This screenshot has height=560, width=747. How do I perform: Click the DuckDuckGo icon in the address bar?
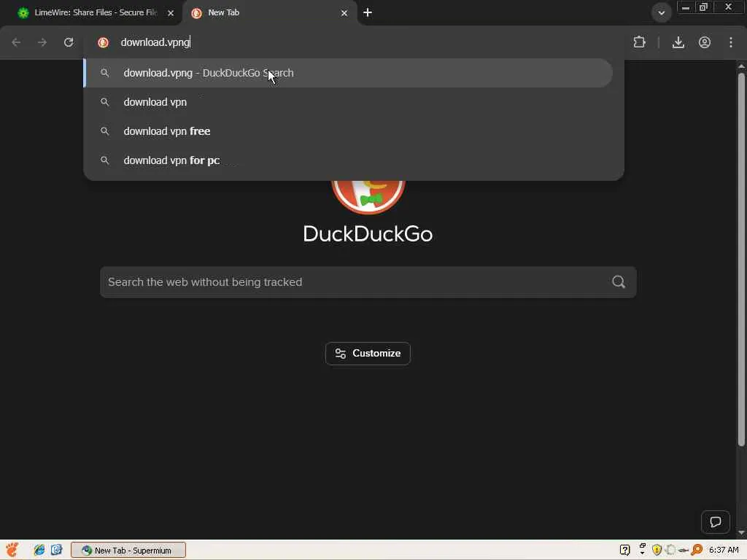point(103,42)
